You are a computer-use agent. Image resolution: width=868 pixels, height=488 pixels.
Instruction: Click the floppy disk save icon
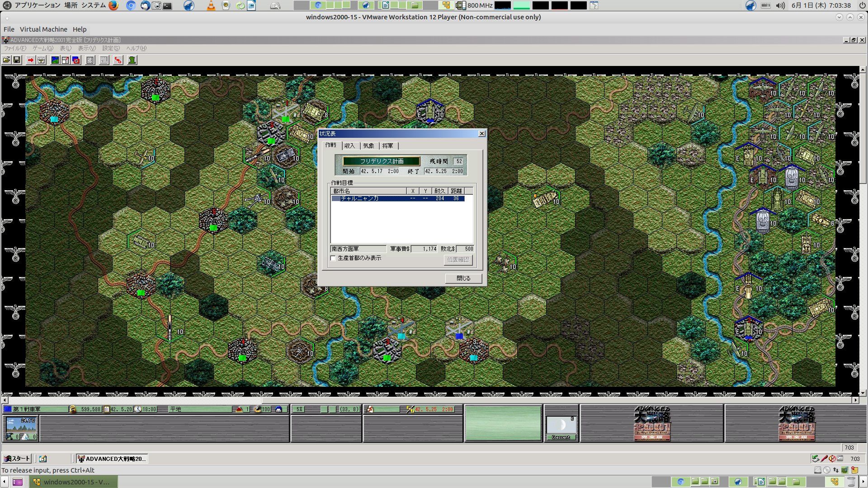click(17, 60)
